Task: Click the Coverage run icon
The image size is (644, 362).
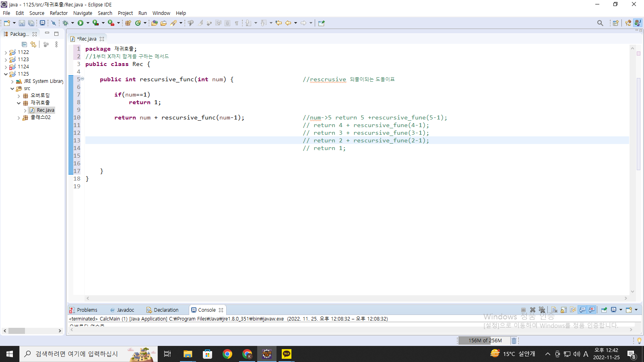Action: point(95,23)
